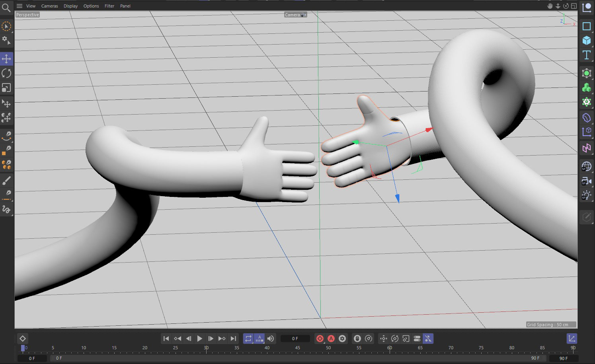The image size is (595, 364).
Task: Open the Panel menu
Action: pyautogui.click(x=125, y=6)
